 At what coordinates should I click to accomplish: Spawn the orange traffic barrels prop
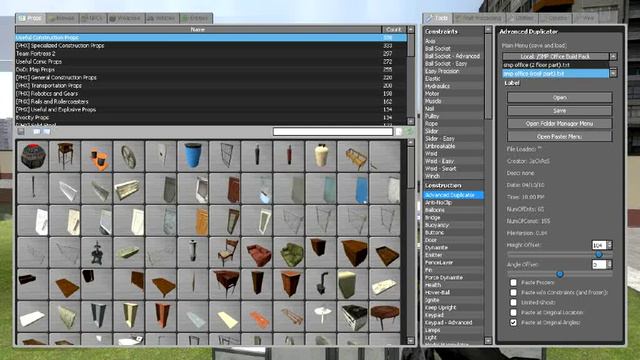coord(97,156)
